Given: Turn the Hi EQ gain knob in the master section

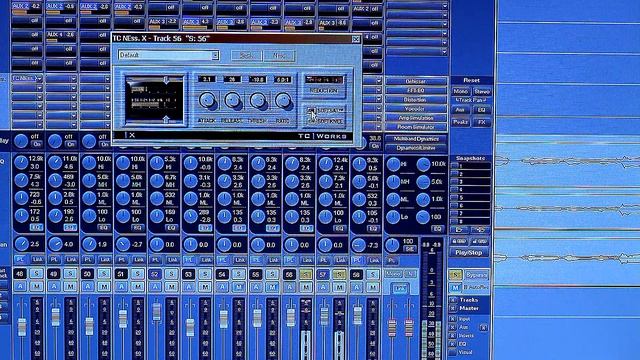Looking at the screenshot, I should (x=393, y=164).
